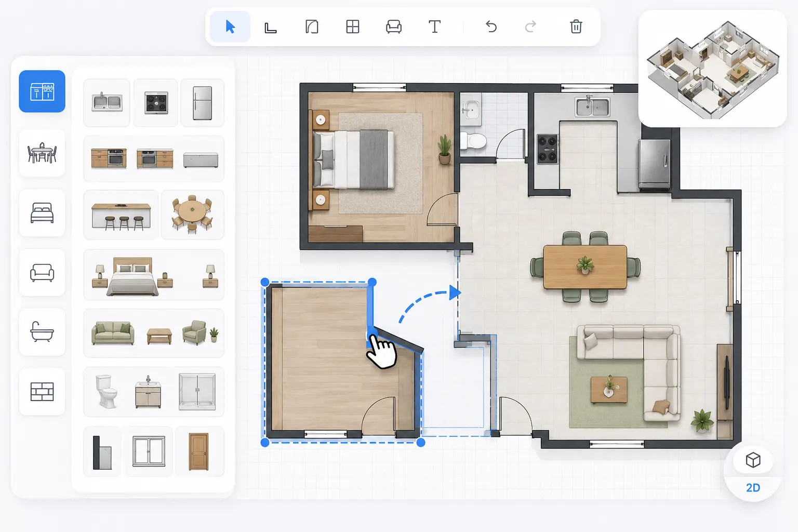Choose the round dining table set
The height and width of the screenshot is (532, 798).
(192, 215)
